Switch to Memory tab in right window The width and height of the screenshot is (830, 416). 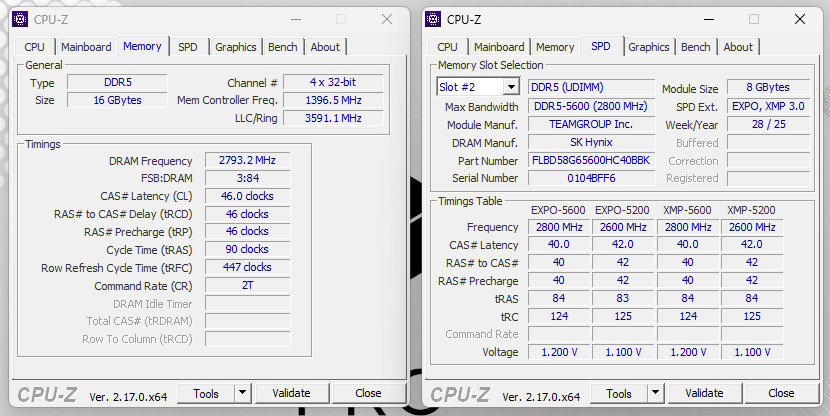(555, 47)
